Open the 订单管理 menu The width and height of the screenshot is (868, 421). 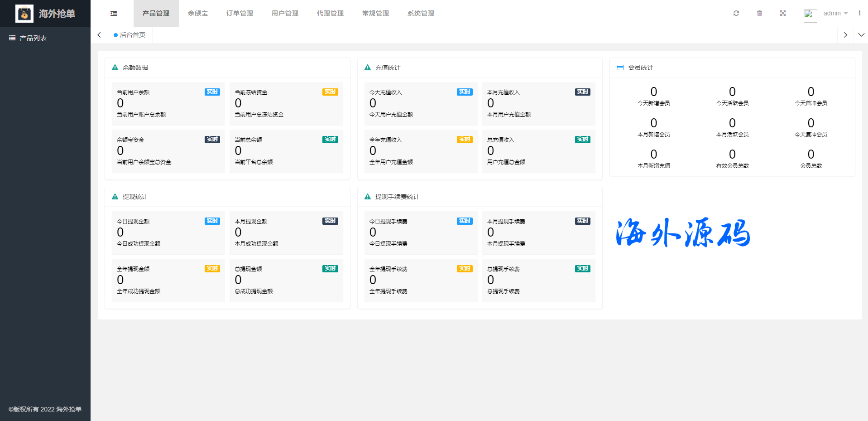[x=240, y=13]
